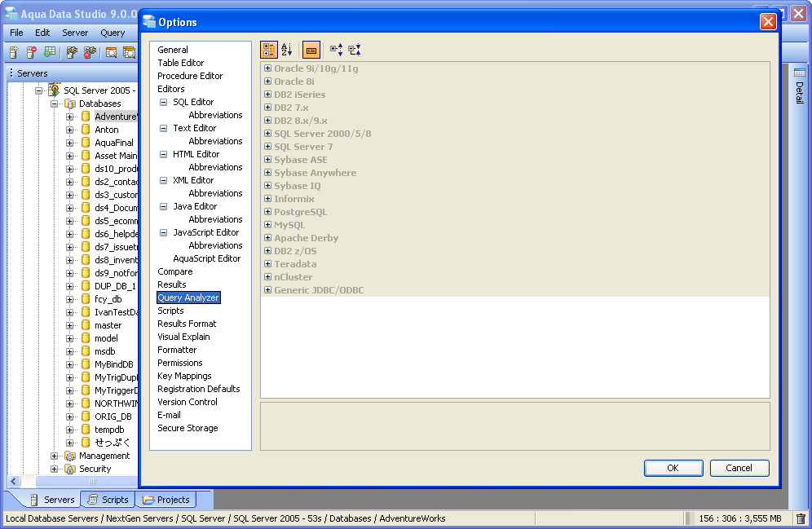Collapse the JavaScript Editor tree node
Image resolution: width=812 pixels, height=529 pixels.
(x=163, y=232)
